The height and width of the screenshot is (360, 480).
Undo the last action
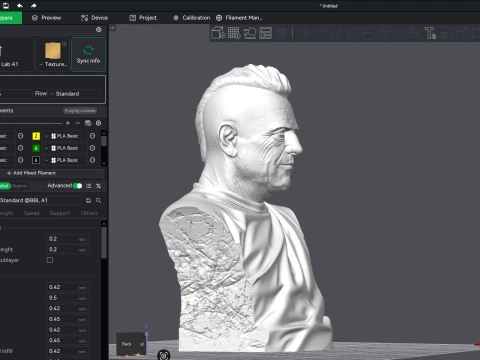pyautogui.click(x=20, y=6)
